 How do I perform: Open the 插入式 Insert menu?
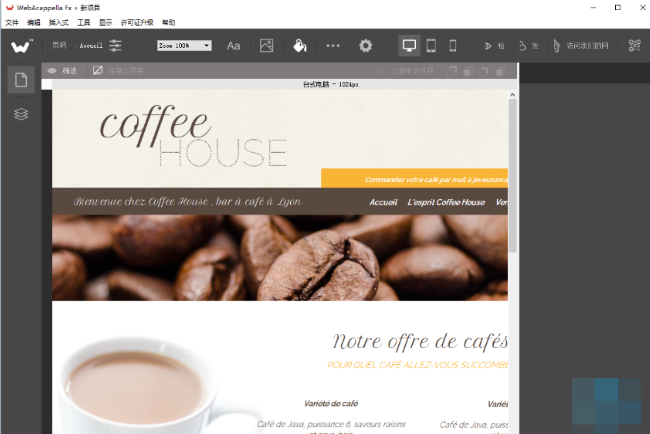pos(58,22)
